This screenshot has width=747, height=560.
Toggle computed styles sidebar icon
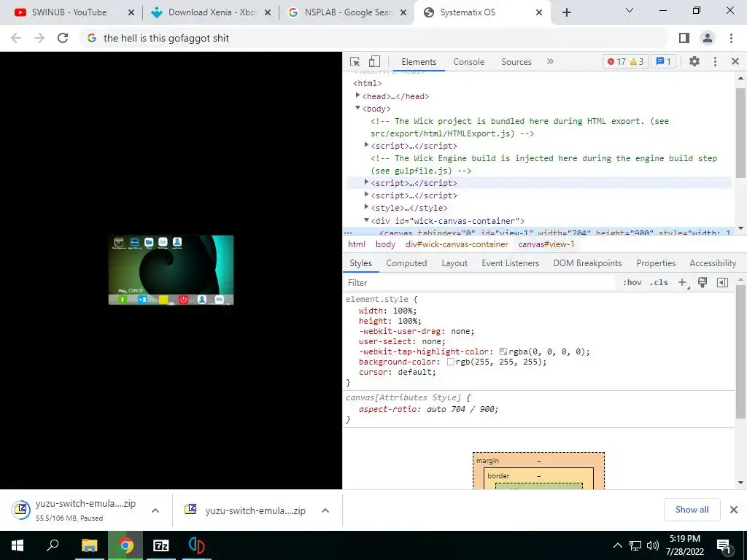click(x=722, y=282)
